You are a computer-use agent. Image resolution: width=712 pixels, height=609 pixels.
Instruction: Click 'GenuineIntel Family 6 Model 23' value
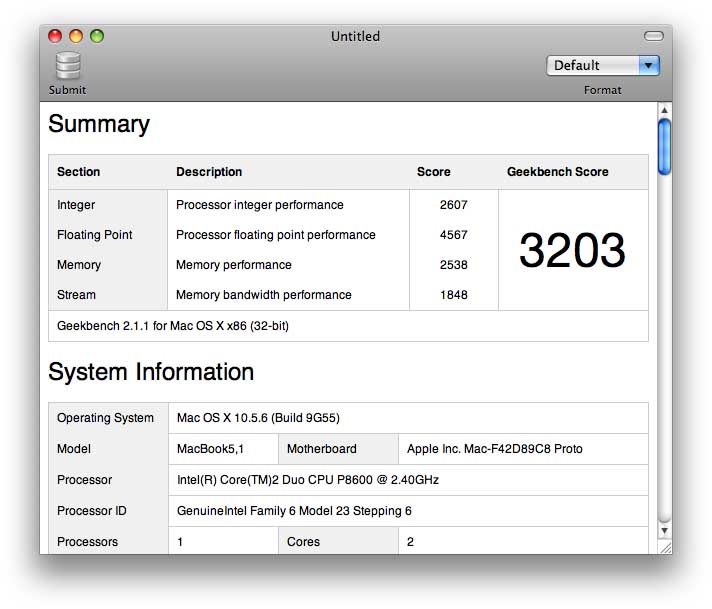click(x=294, y=511)
